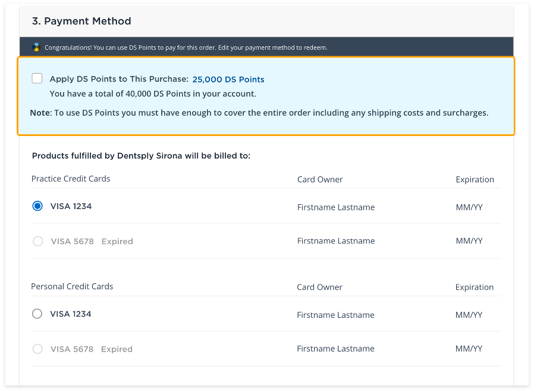Select the expired VISA 5678 radio under Practice Credit Cards
534x392 pixels.
pos(37,241)
